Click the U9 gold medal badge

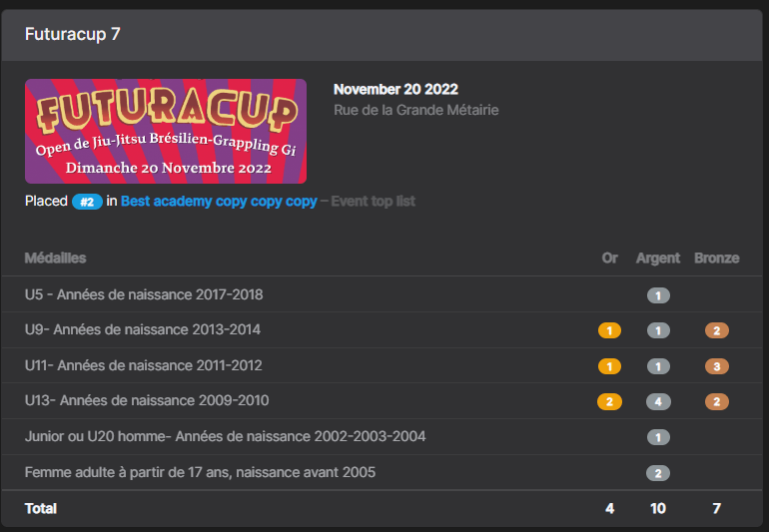(x=609, y=330)
